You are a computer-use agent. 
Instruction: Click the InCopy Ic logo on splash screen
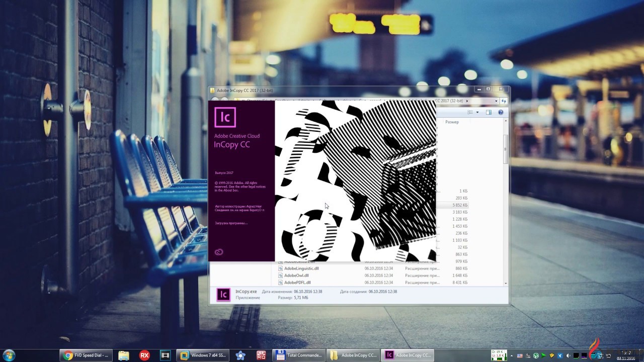pyautogui.click(x=225, y=117)
